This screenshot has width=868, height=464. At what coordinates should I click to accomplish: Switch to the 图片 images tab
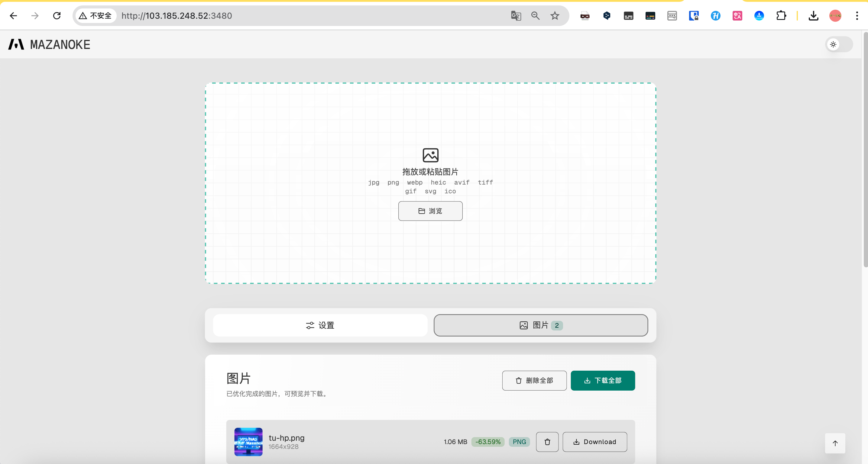point(540,325)
